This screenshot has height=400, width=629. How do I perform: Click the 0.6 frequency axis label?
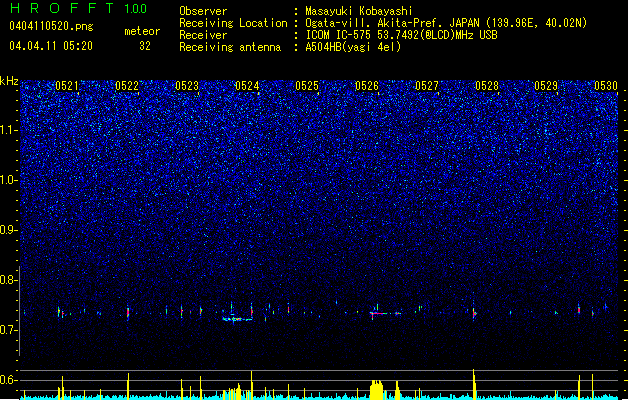(8, 380)
